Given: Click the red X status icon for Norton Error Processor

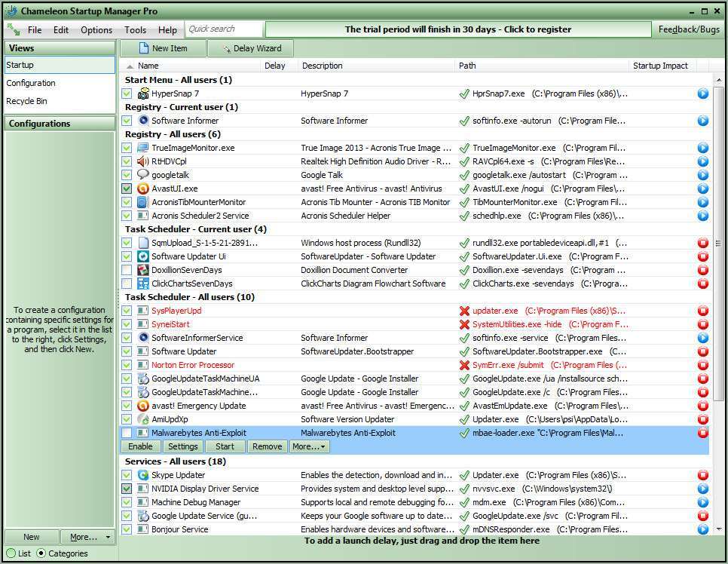Looking at the screenshot, I should pos(464,365).
